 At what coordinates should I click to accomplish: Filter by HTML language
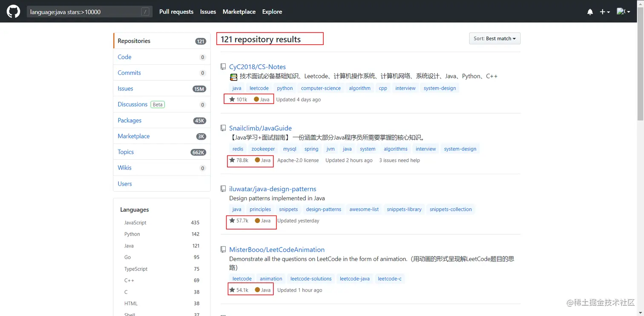click(x=162, y=304)
